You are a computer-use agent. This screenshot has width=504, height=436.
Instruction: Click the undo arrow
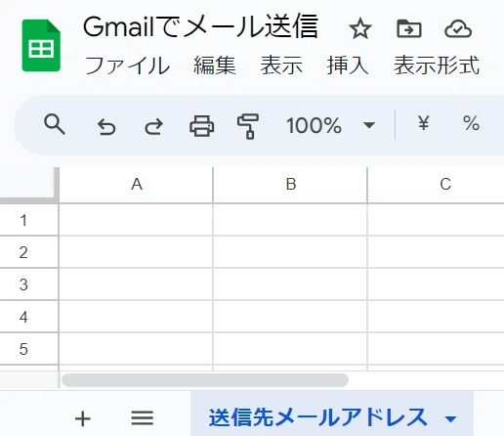point(106,126)
